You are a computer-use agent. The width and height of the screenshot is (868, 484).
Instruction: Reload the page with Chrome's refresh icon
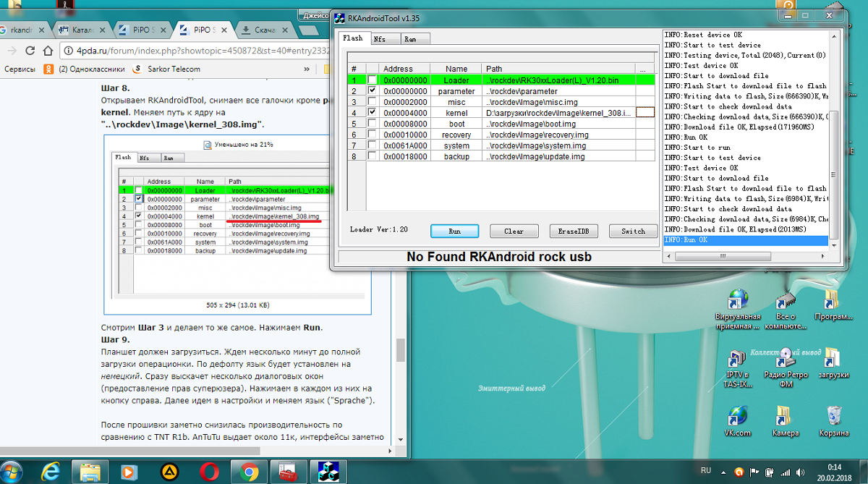[30, 51]
